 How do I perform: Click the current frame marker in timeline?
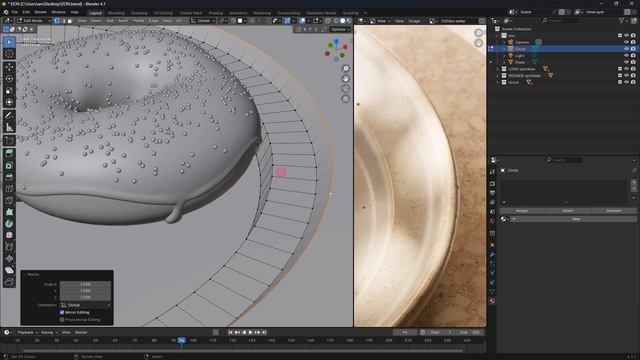click(182, 340)
